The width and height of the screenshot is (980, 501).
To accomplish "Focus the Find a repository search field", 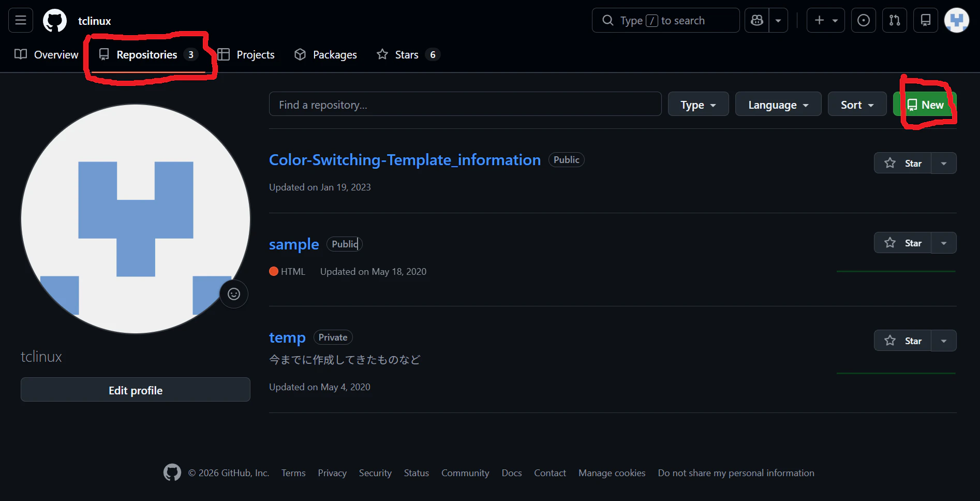I will click(465, 104).
